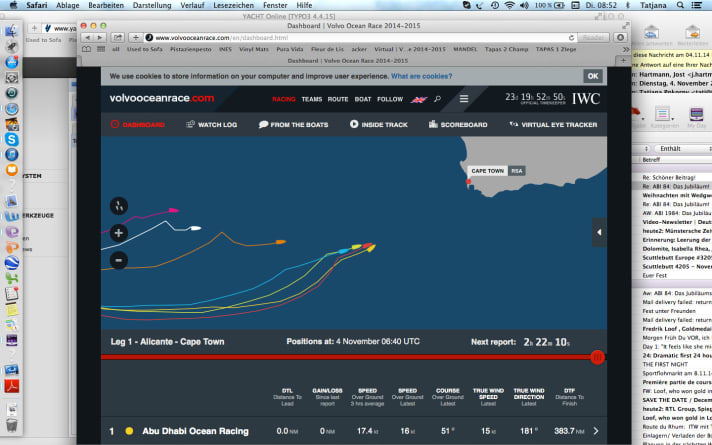Go forward in front Safari window
The height and width of the screenshot is (445, 712).
click(99, 38)
